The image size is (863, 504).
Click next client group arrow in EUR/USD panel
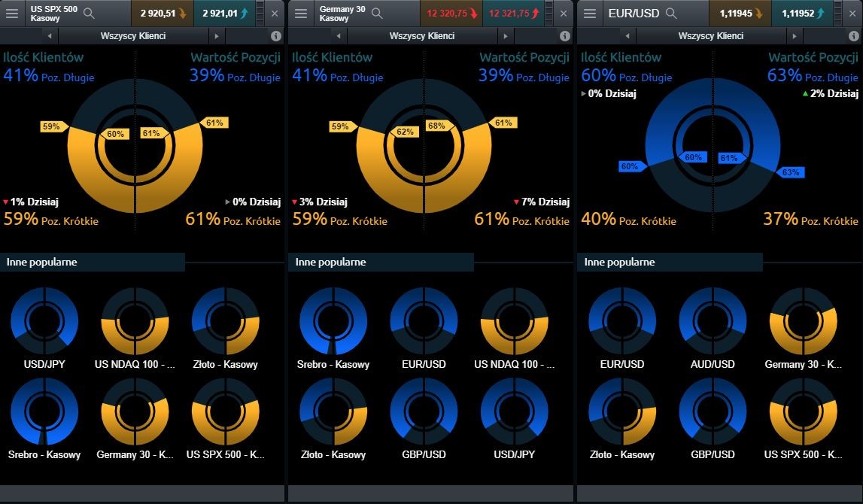[x=794, y=36]
